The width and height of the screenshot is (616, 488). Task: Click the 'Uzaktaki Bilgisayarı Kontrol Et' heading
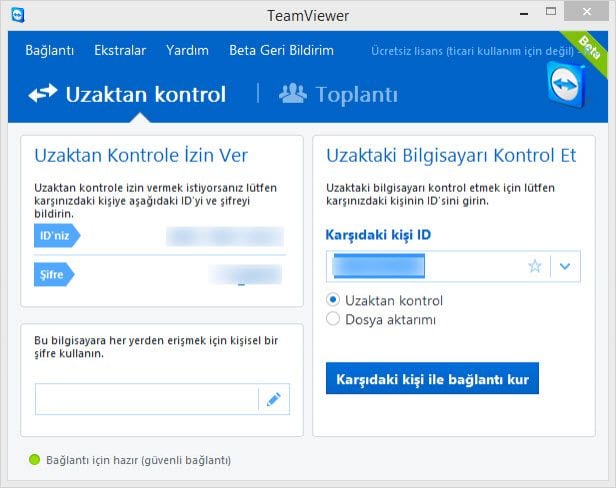coord(451,155)
